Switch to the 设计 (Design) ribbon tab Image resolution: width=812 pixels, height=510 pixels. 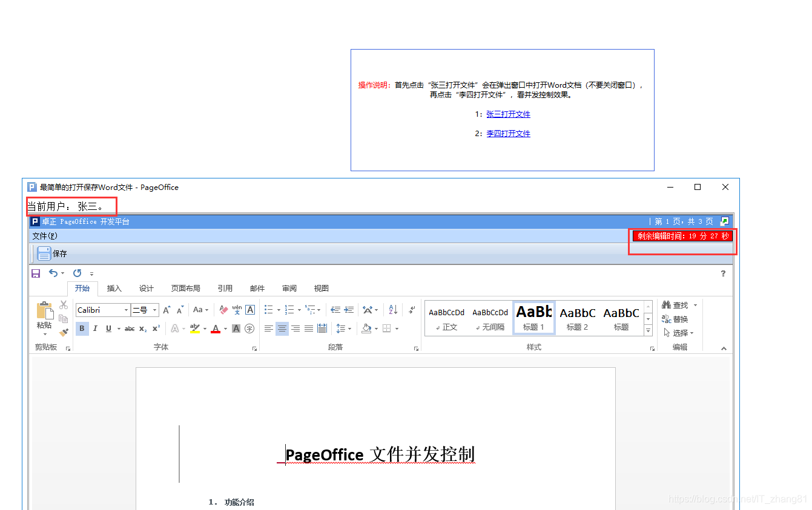pos(147,289)
